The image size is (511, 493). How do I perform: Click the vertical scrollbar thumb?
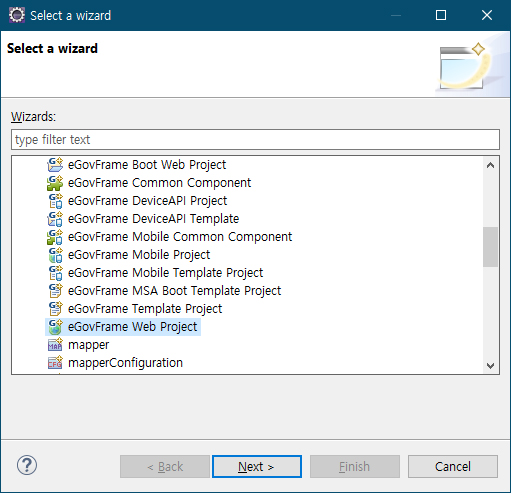(490, 247)
